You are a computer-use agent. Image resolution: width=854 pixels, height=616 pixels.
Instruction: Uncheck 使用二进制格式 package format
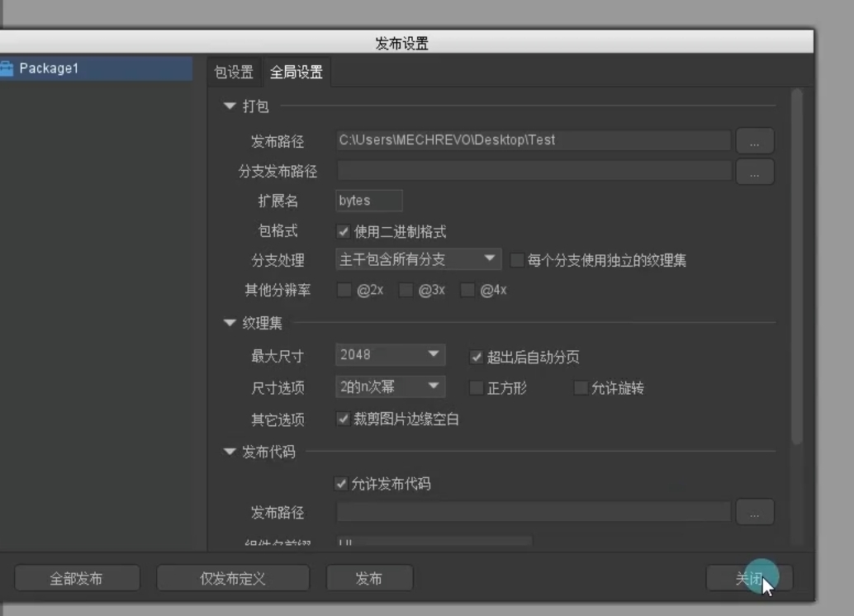pyautogui.click(x=344, y=231)
